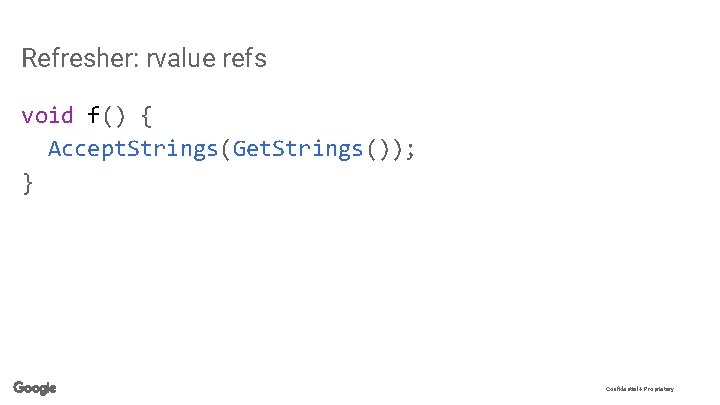
Task: Click the capital "G" of the Google logo
Action: pos(19,388)
